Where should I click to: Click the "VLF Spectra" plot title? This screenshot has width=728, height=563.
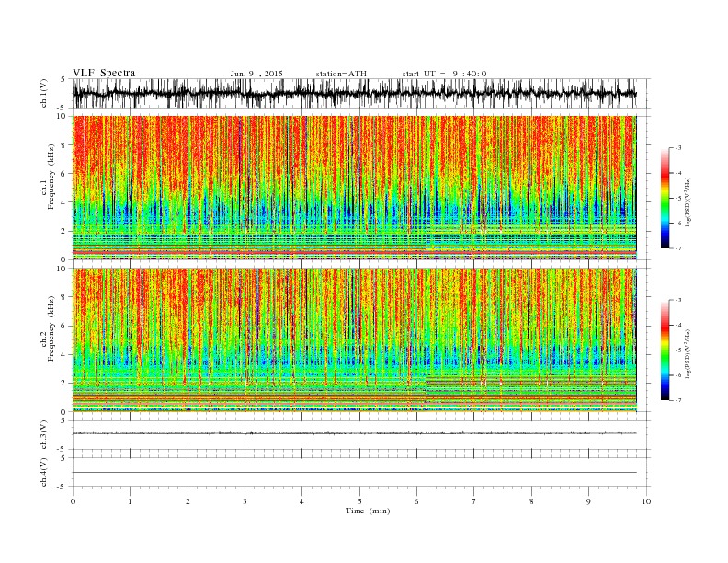click(104, 73)
